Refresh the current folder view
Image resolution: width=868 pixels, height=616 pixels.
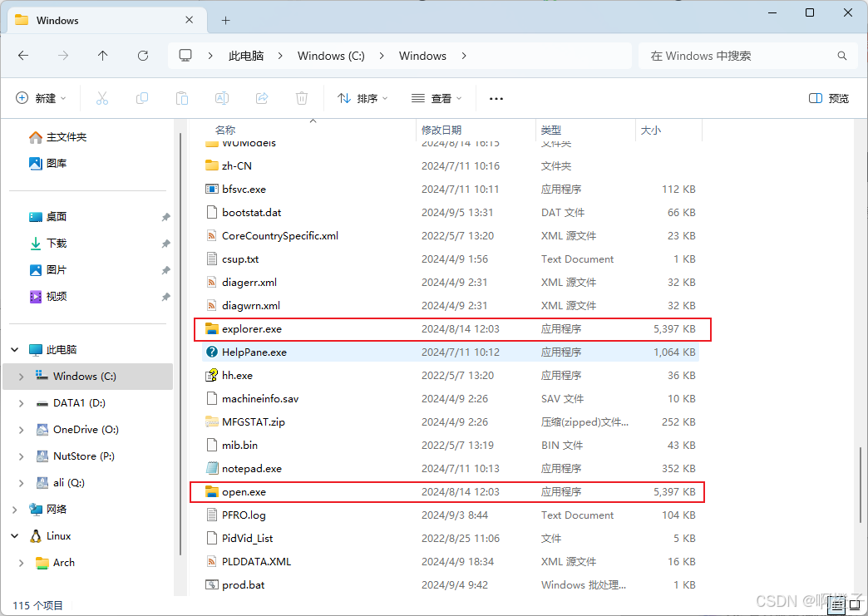click(x=143, y=56)
